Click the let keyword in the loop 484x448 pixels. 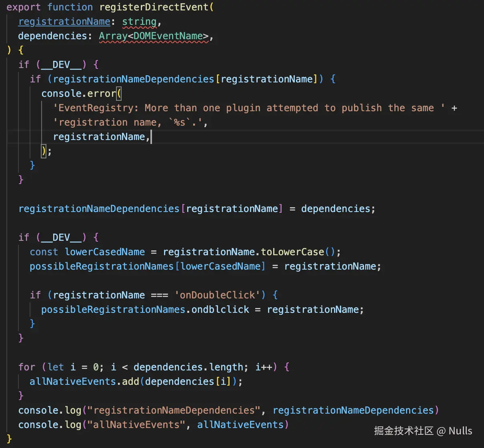[56, 367]
